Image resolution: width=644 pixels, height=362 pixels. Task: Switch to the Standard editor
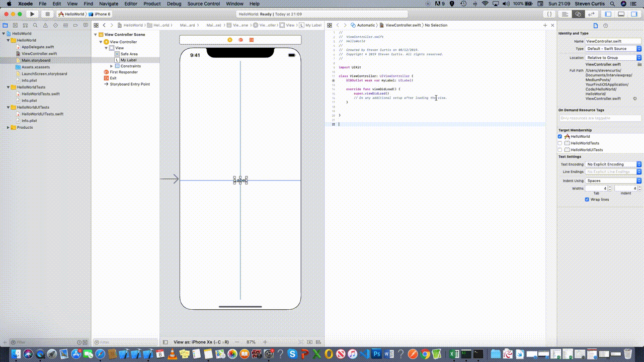tap(566, 14)
